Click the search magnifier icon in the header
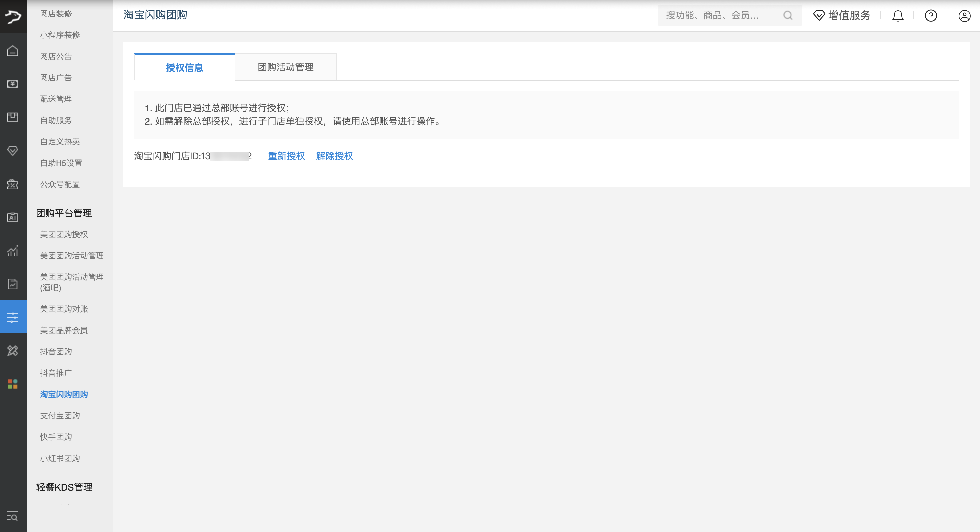 click(787, 16)
